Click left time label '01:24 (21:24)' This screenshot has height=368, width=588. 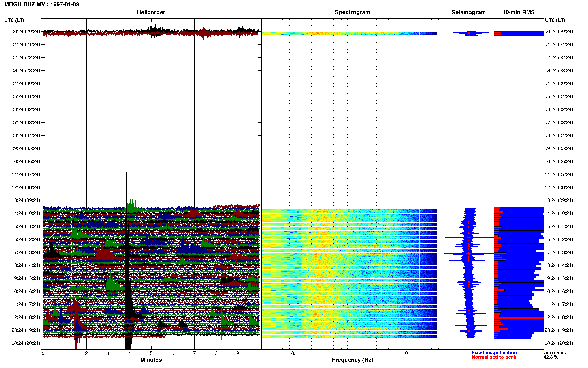pos(26,45)
